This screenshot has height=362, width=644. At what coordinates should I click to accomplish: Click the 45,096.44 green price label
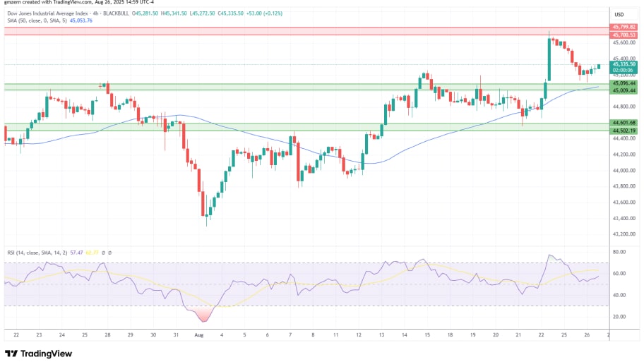point(624,83)
